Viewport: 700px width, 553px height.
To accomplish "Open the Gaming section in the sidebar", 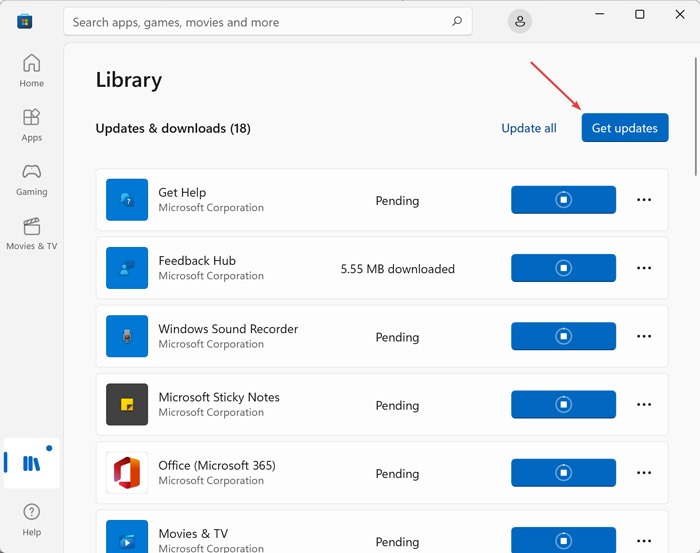I will (x=31, y=180).
